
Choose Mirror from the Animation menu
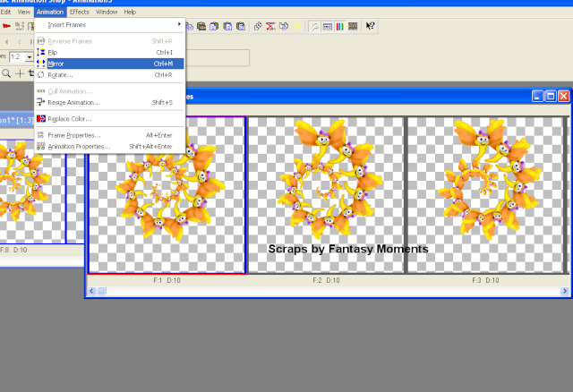point(110,64)
